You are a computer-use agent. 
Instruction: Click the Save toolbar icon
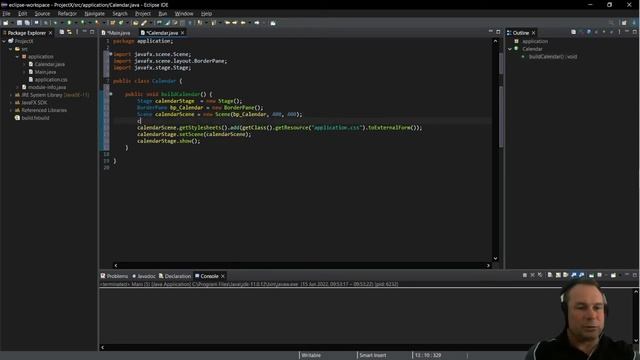20,23
